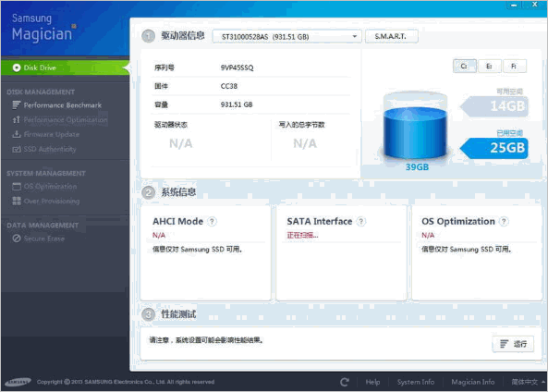Run the performance test button
The image size is (548, 392).
pyautogui.click(x=513, y=344)
